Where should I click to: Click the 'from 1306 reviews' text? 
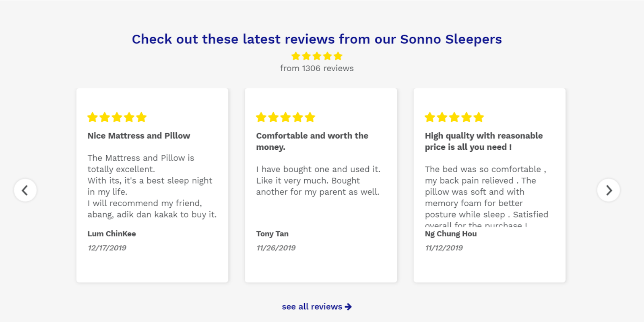tap(317, 68)
